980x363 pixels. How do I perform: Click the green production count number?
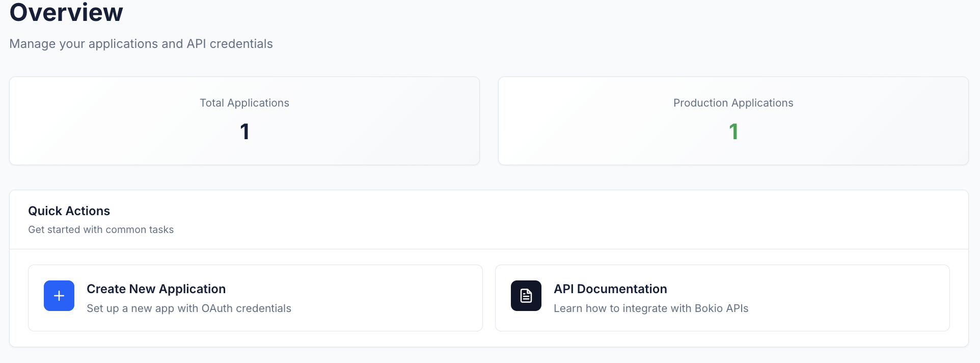[733, 132]
